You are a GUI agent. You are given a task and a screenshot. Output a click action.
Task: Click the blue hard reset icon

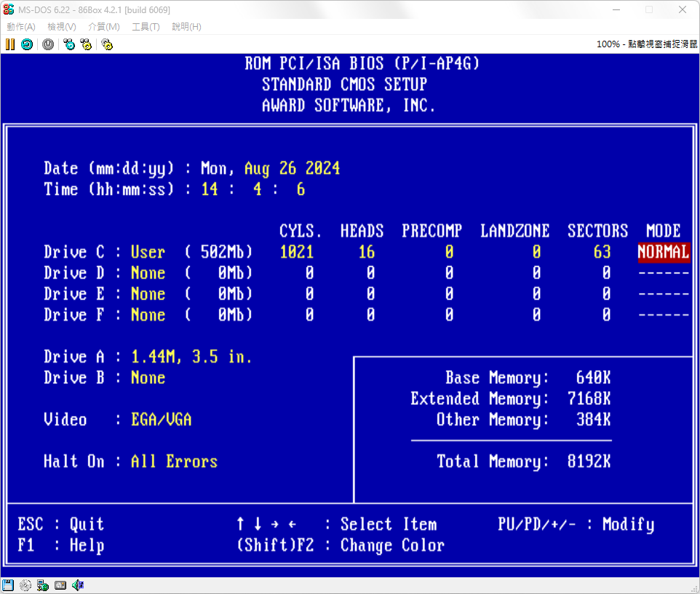point(27,44)
